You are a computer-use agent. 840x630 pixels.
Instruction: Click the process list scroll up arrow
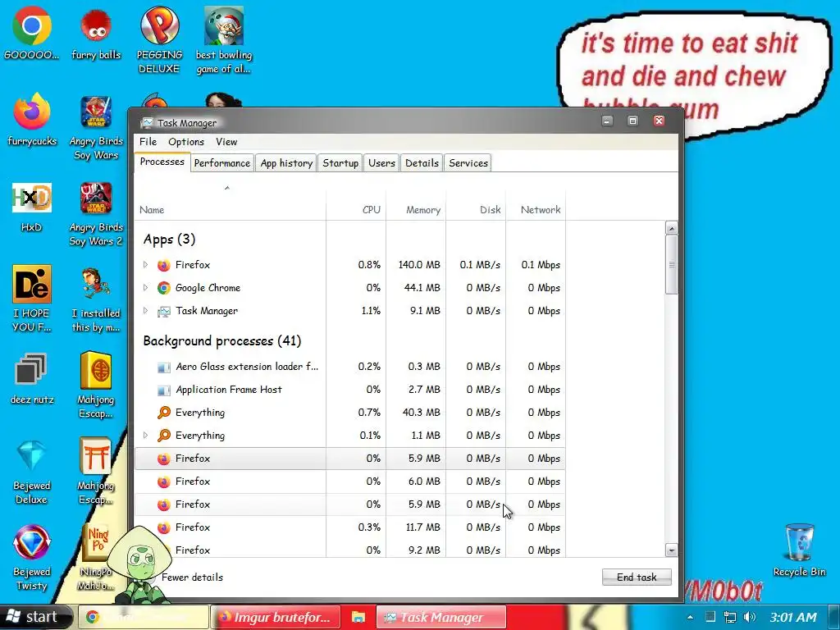(671, 228)
